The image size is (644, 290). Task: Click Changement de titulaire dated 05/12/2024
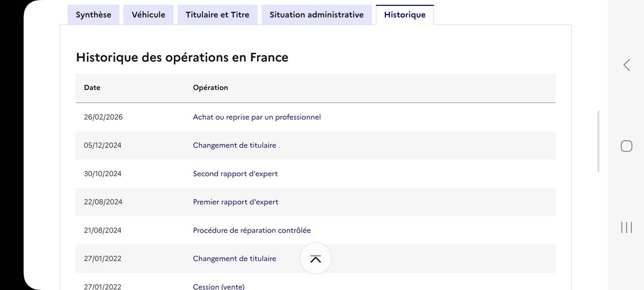[x=235, y=146]
